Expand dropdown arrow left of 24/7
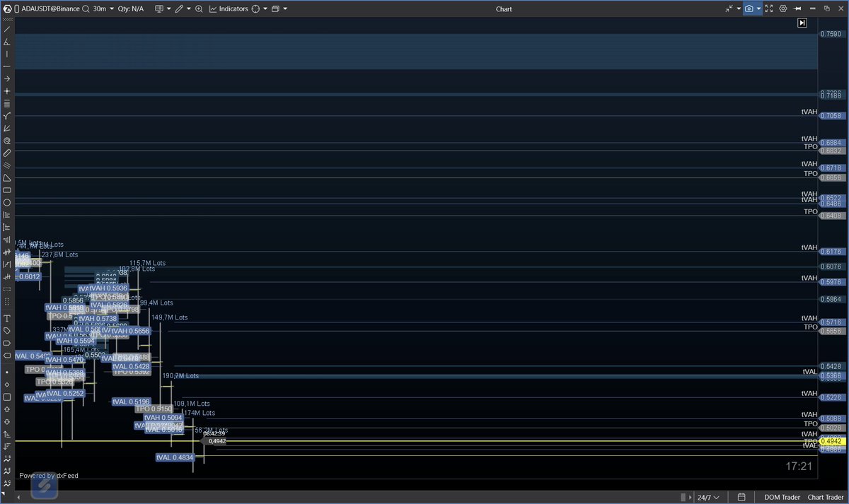This screenshot has height=504, width=849. tap(691, 497)
